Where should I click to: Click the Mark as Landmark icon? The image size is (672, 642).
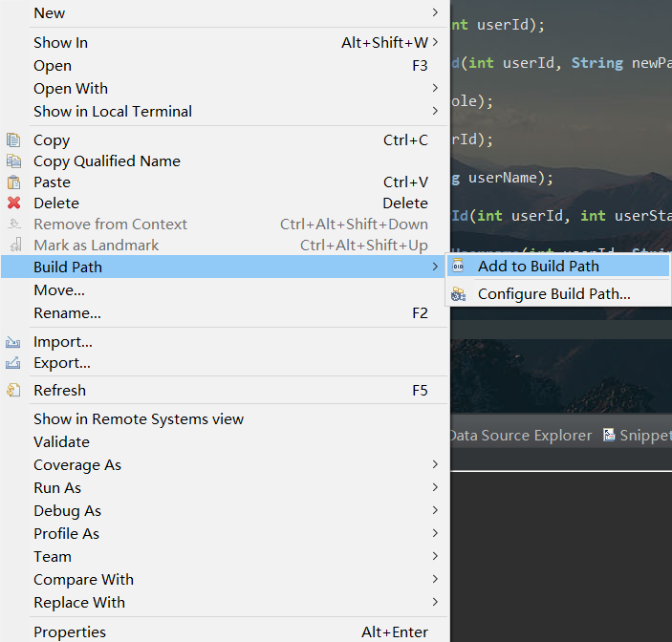tap(15, 245)
